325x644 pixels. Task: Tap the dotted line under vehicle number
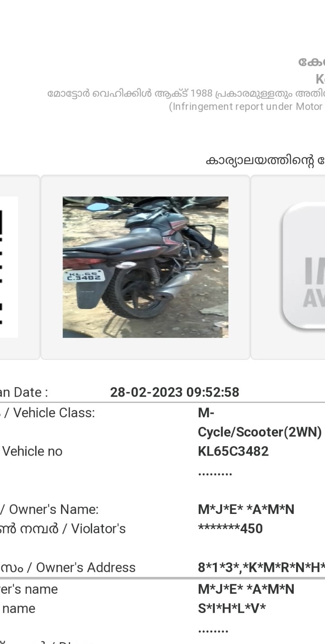(215, 474)
